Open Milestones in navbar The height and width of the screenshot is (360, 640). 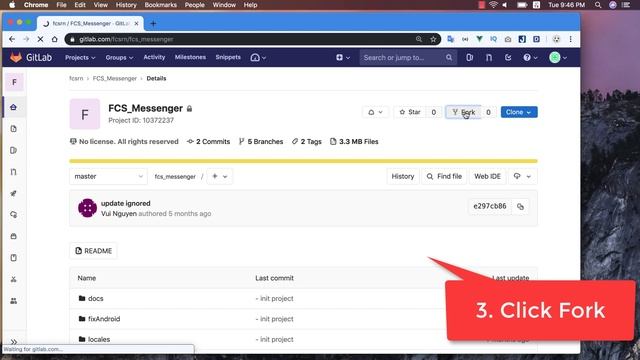(x=190, y=57)
